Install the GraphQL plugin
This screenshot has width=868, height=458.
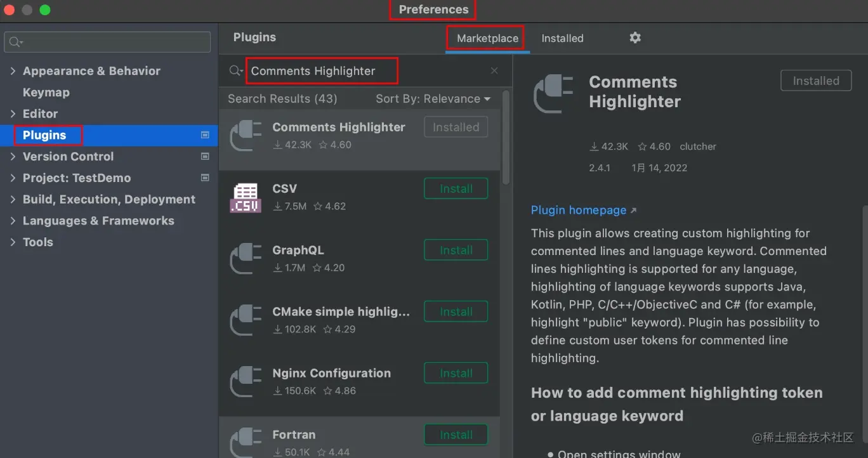[x=456, y=250]
